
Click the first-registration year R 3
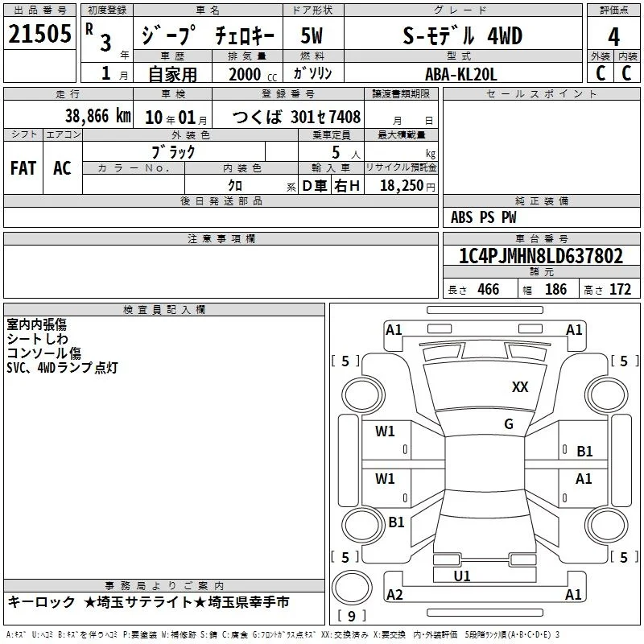(x=99, y=37)
